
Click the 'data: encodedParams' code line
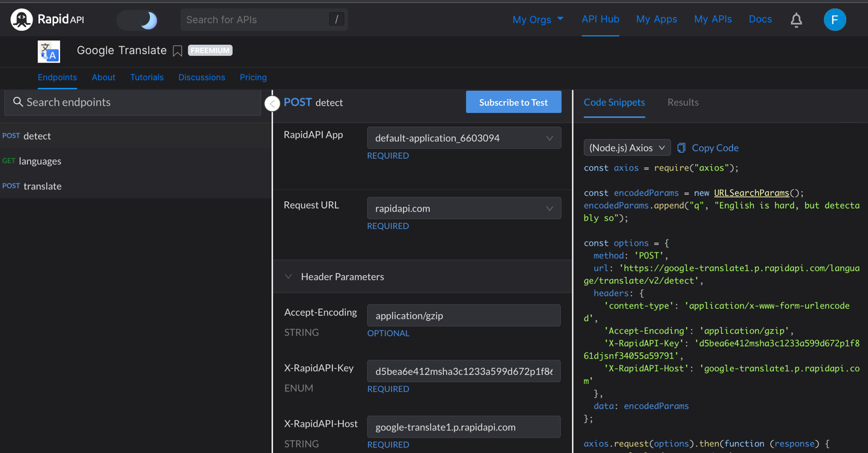coord(641,406)
